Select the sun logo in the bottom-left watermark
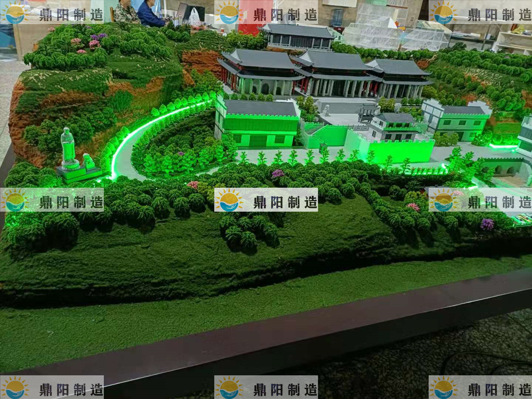532x399 pixels. coord(15,388)
